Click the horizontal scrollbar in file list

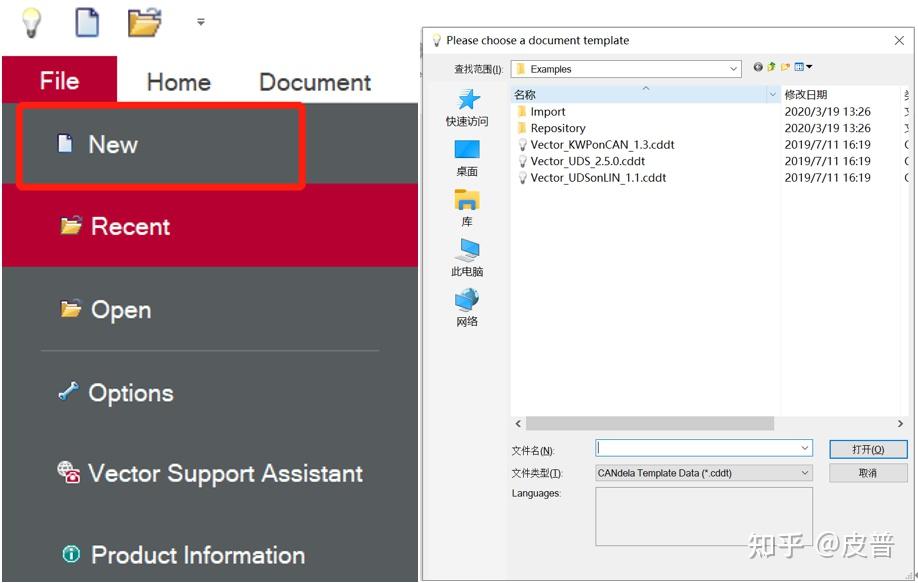(650, 423)
